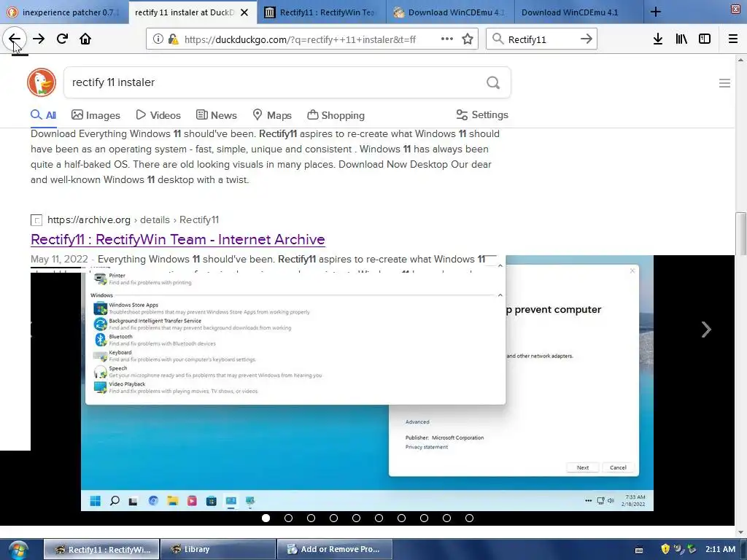747x560 pixels.
Task: Switch to inexperience patcher tab
Action: click(x=64, y=12)
